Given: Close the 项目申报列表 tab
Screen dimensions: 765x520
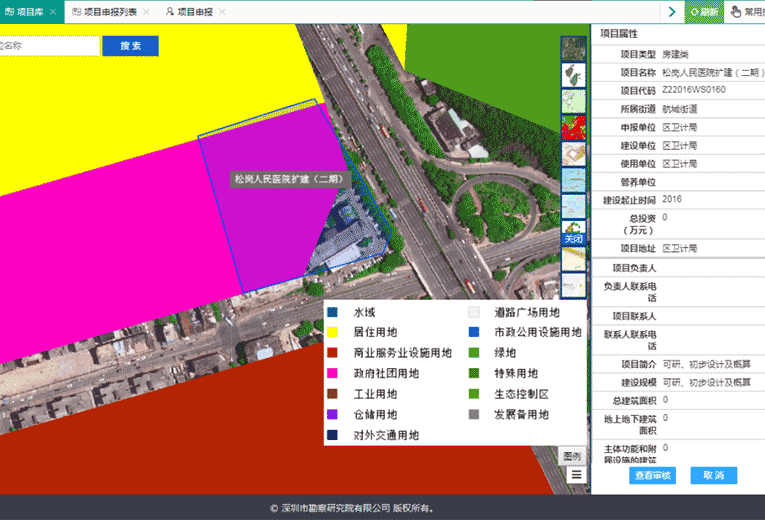Looking at the screenshot, I should click(146, 12).
